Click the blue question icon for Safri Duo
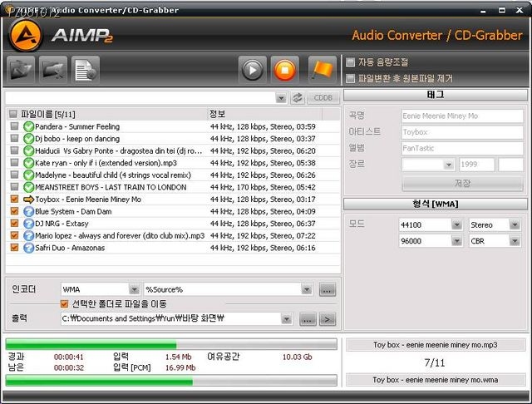The width and height of the screenshot is (532, 404). point(28,248)
